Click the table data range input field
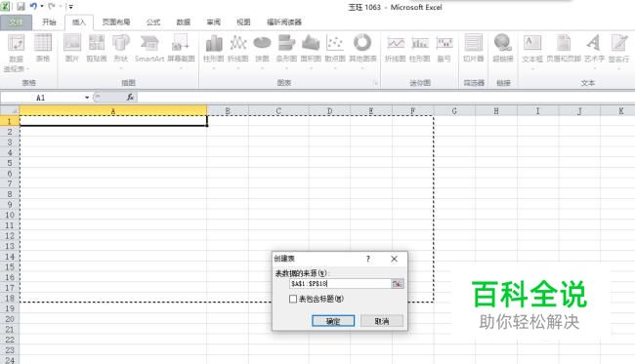The image size is (635, 364). 340,284
